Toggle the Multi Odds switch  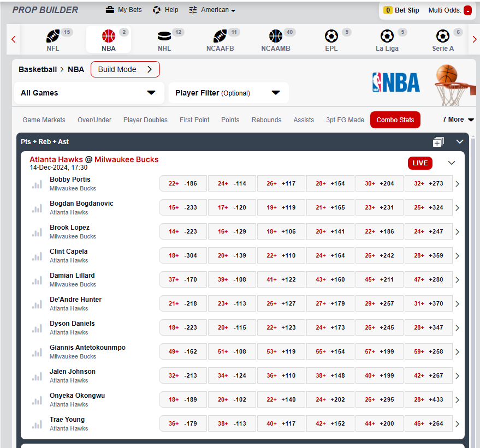click(467, 10)
